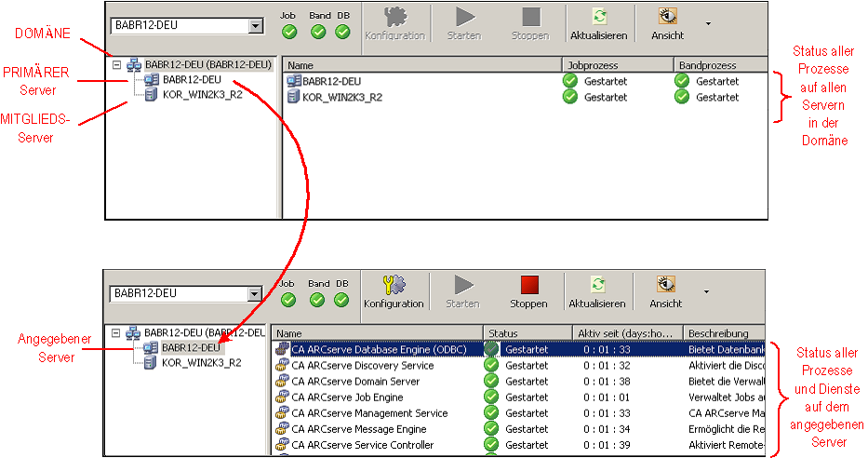Click Band status icon in upper toolbar
Viewport: 868px width, 458px height.
click(x=318, y=33)
